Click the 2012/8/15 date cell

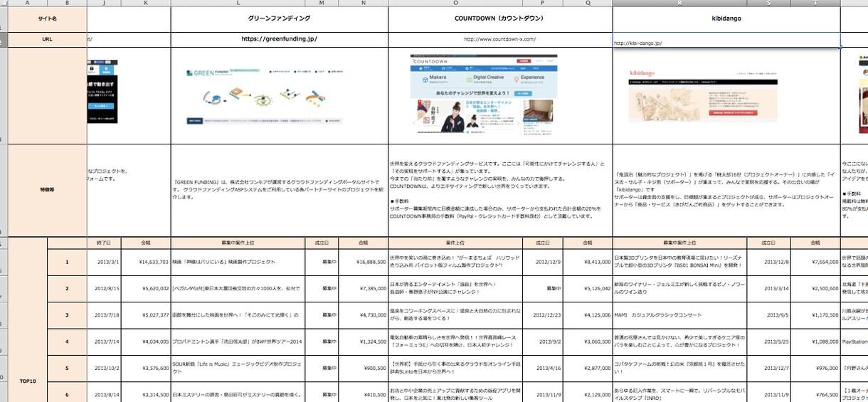[x=104, y=288]
